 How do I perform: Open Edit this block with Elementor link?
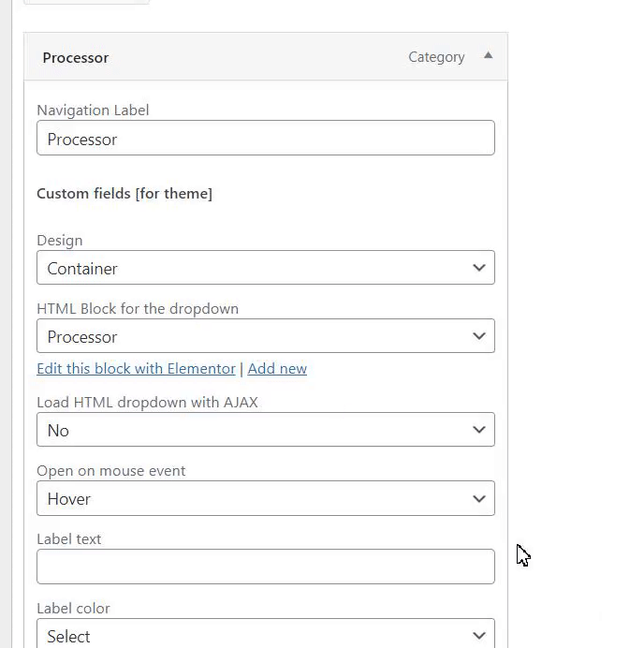click(x=136, y=368)
